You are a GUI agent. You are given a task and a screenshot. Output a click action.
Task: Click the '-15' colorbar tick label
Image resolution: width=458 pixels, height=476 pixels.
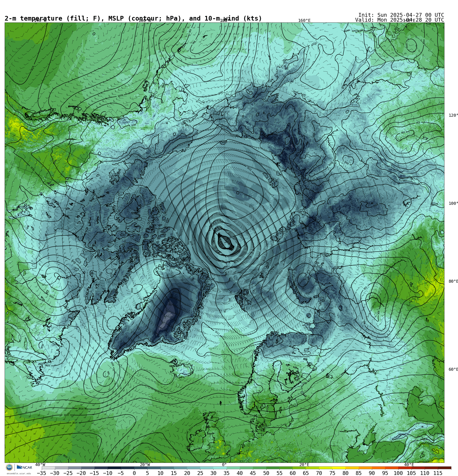(x=94, y=473)
